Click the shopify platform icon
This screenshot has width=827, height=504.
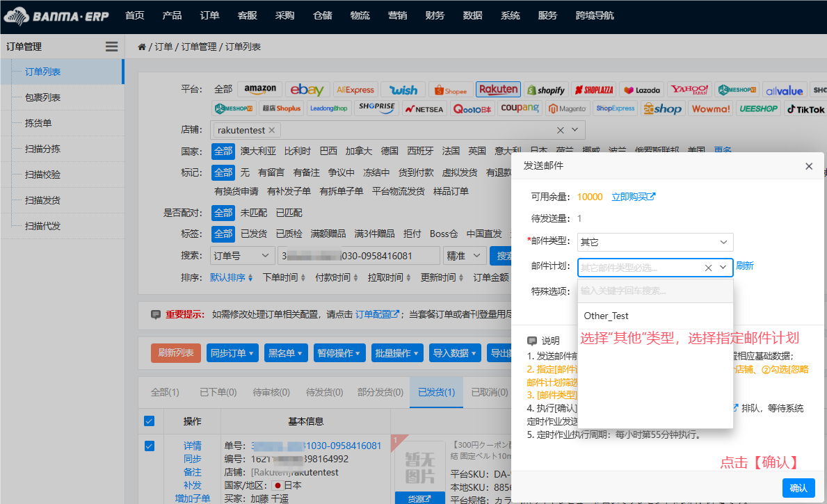[x=546, y=90]
